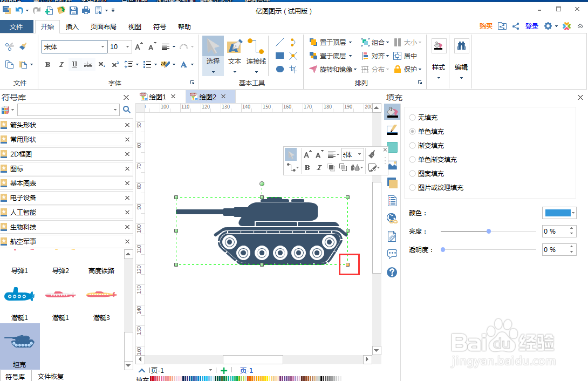Select the 无填充 radio option
588x381 pixels.
413,117
